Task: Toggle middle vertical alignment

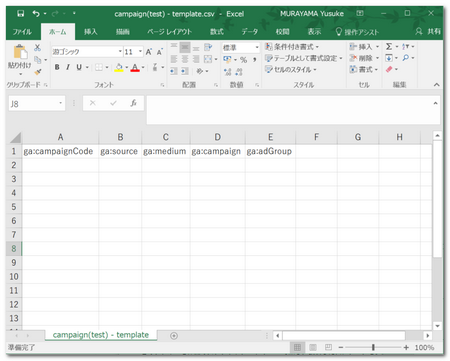Action: [x=185, y=47]
